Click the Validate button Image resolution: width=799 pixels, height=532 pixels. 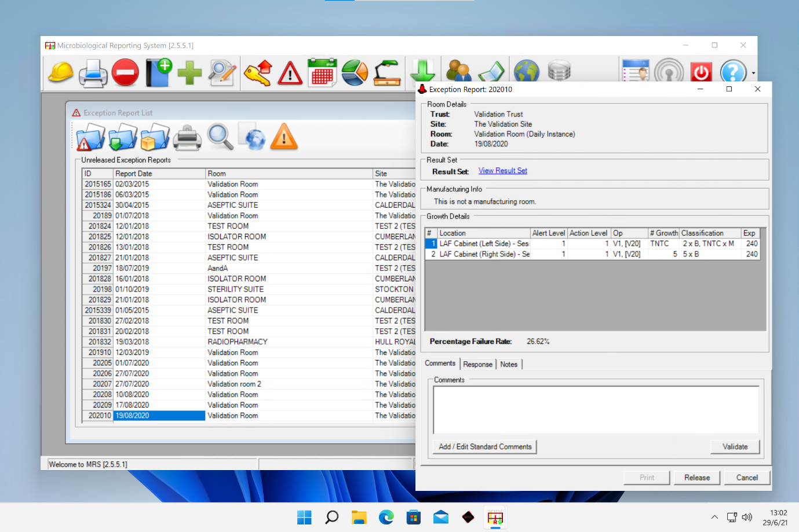pos(735,447)
